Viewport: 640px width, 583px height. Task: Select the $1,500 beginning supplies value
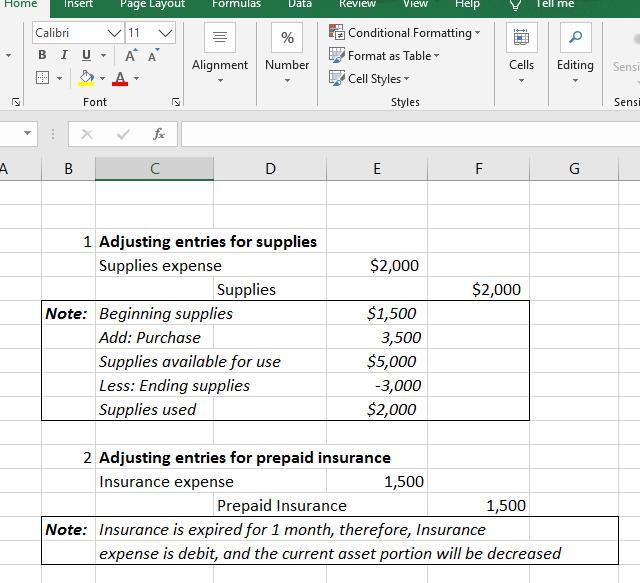(x=377, y=314)
